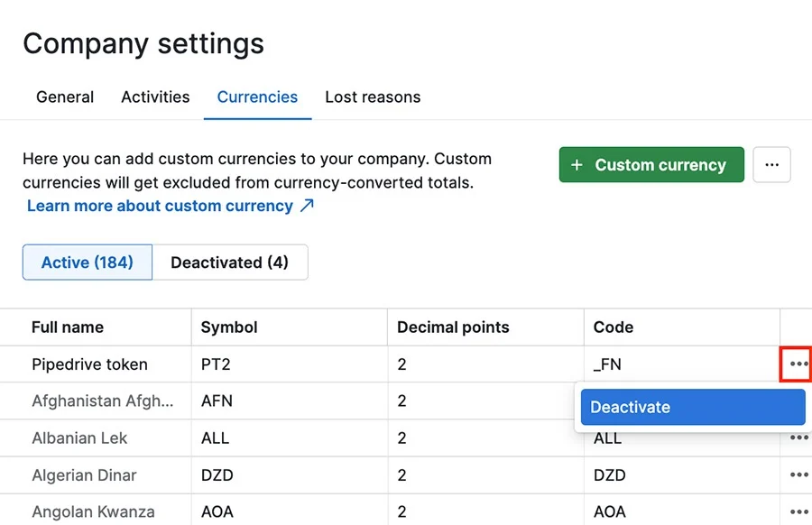Show Deactivated (4) currencies
The width and height of the screenshot is (812, 525).
click(230, 262)
